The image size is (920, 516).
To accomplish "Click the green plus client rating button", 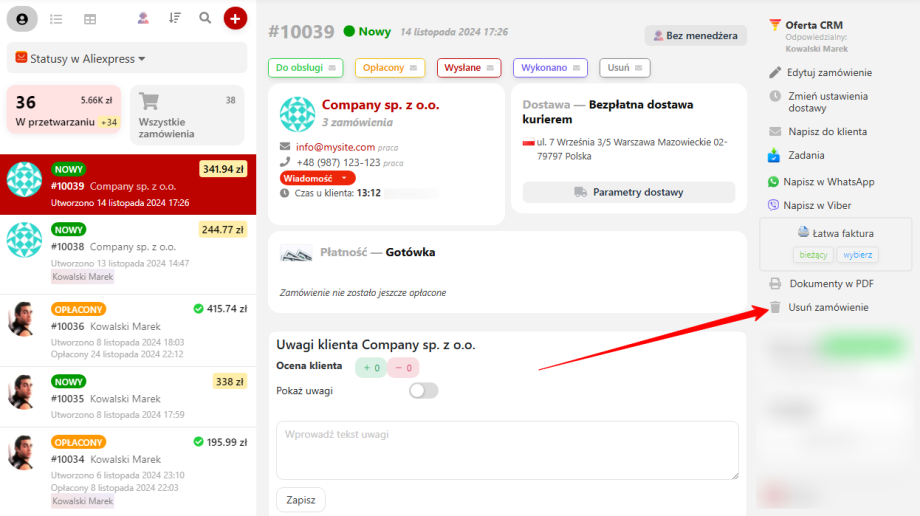I will pos(372,367).
